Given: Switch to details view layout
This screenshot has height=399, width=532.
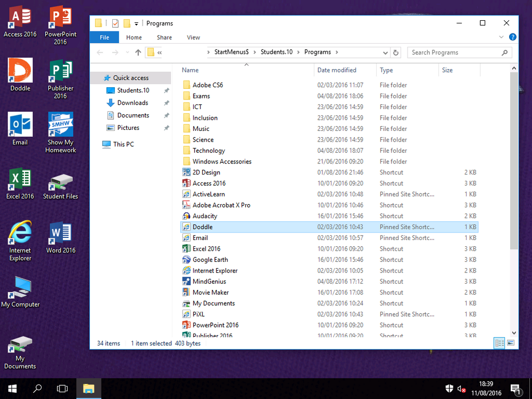Looking at the screenshot, I should point(500,343).
